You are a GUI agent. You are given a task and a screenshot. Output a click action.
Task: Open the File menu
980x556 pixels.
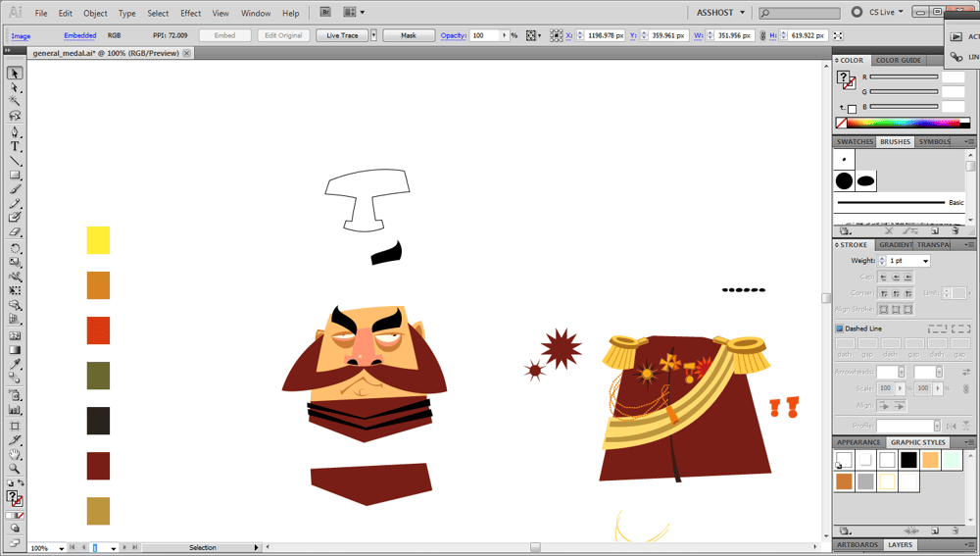(x=40, y=13)
